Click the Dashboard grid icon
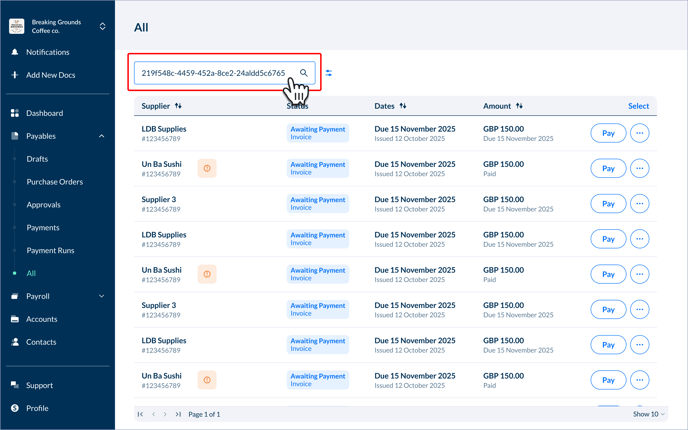The image size is (688, 430). 14,113
